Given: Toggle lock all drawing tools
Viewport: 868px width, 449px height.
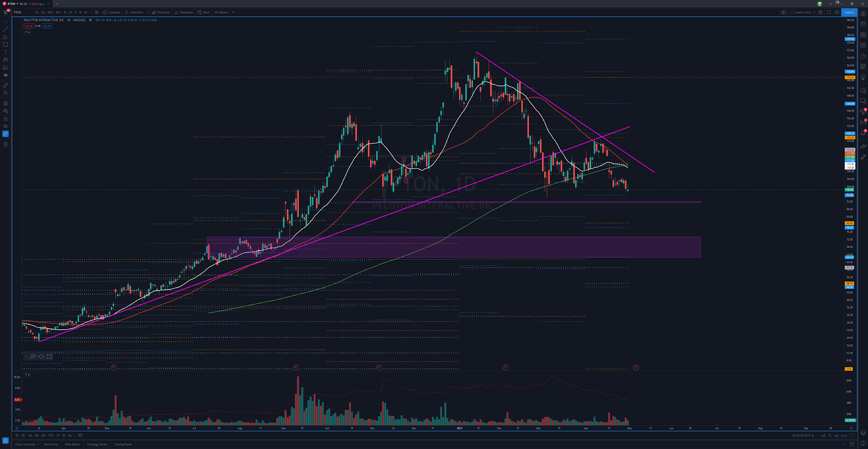Looking at the screenshot, I should coord(5,119).
